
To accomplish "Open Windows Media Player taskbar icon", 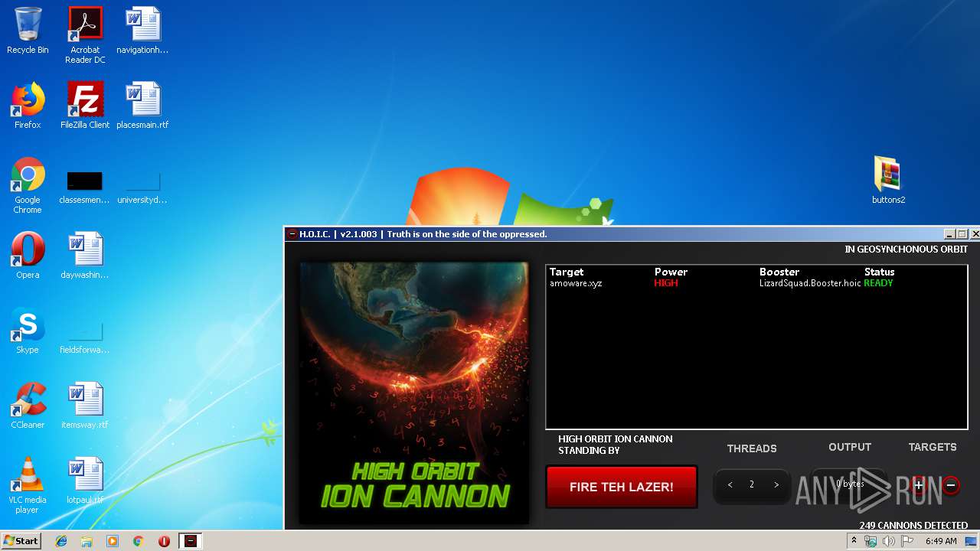I will 113,541.
